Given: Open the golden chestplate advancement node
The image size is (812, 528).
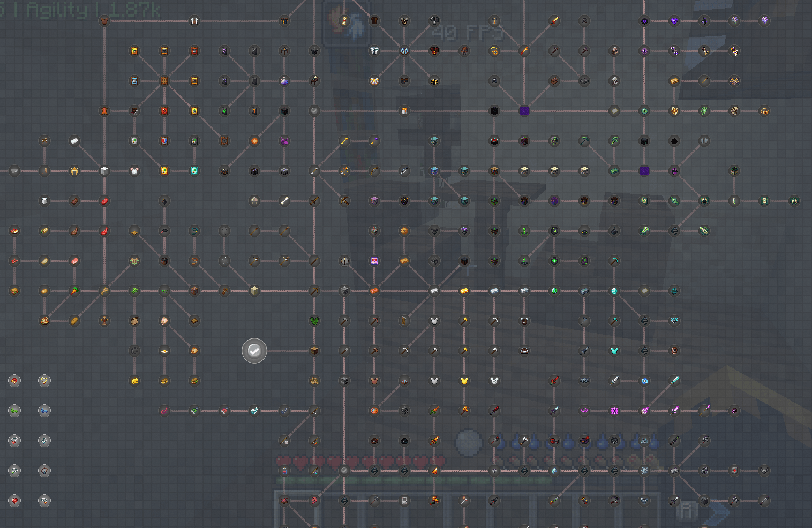Looking at the screenshot, I should coord(464,381).
